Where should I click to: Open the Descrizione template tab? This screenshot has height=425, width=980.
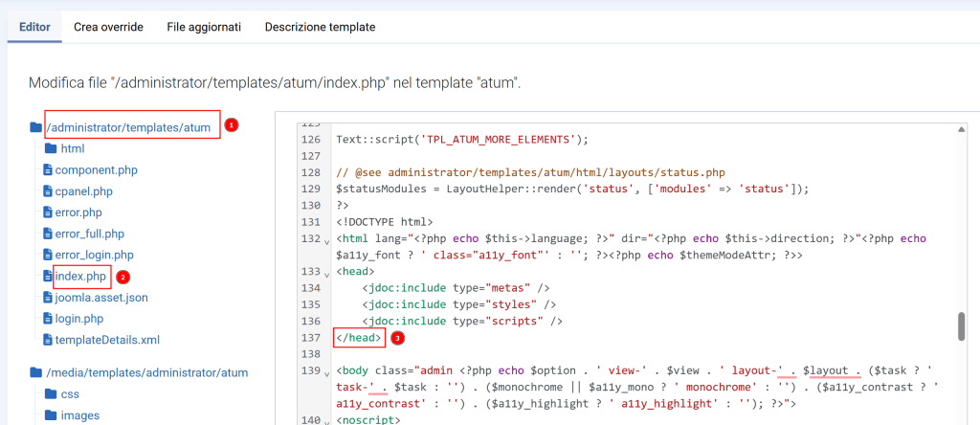coord(320,27)
